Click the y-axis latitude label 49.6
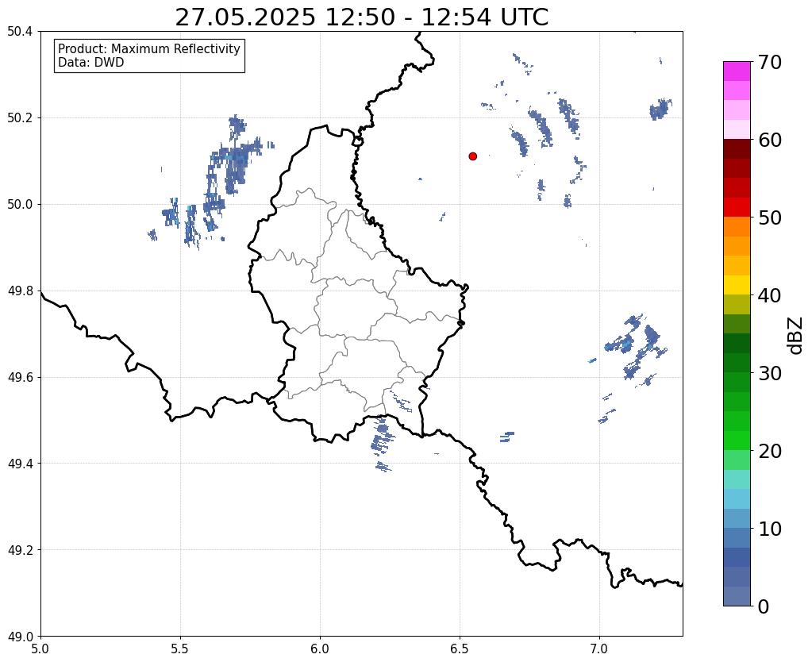The image size is (812, 662). (x=20, y=378)
